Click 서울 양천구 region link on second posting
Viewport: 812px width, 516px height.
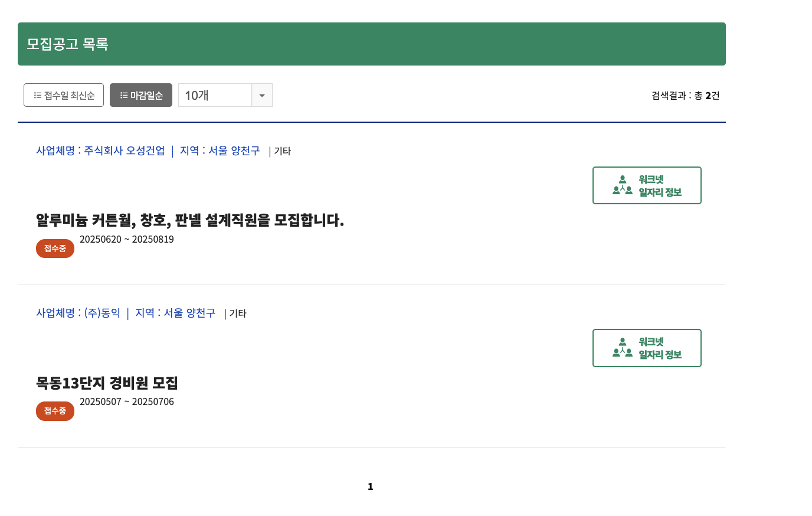tap(189, 313)
